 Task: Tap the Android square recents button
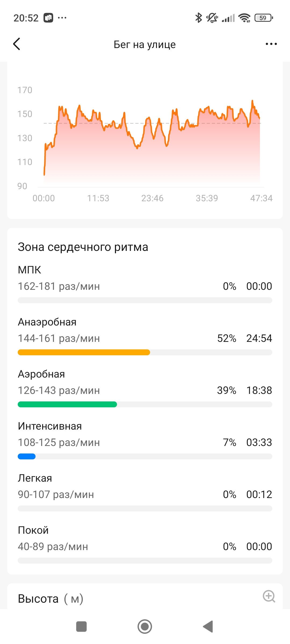click(81, 627)
